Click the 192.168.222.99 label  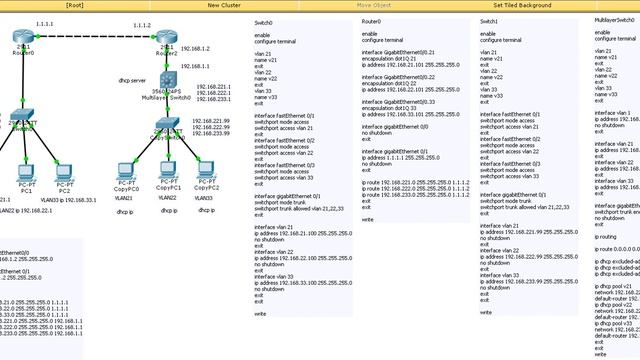click(211, 127)
